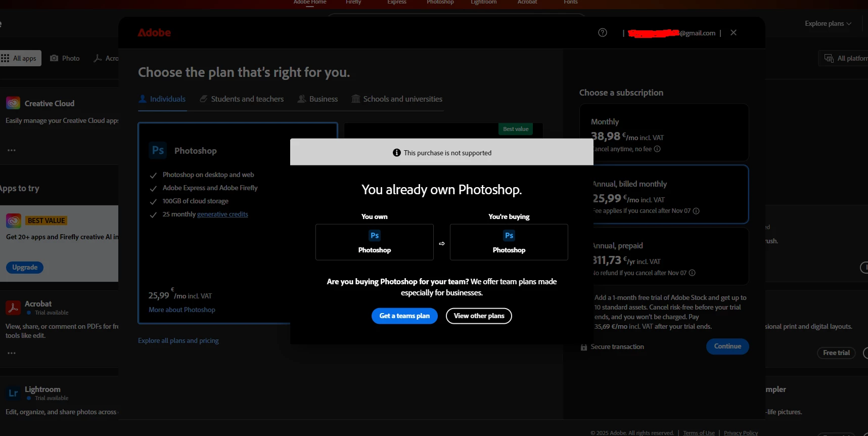Open Privacy Policy footer link

(741, 433)
